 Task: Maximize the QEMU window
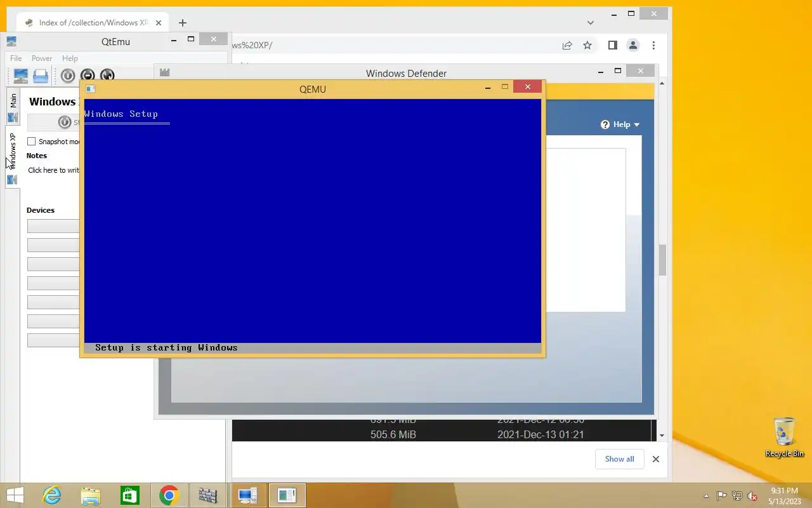[505, 87]
